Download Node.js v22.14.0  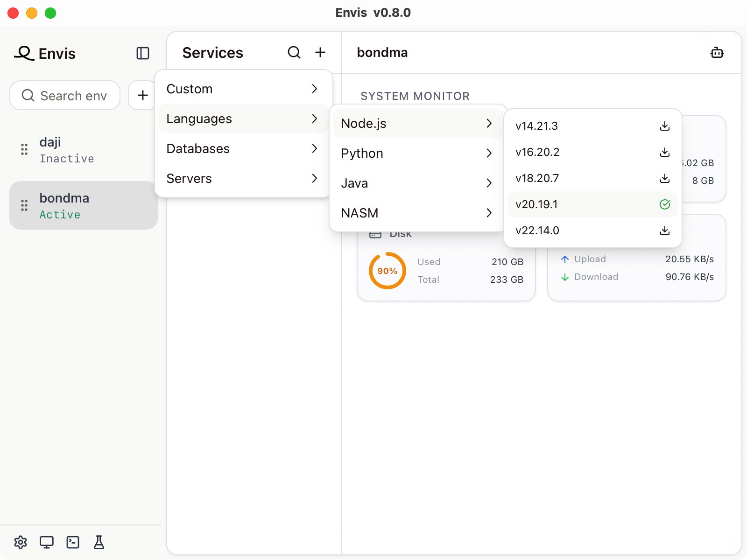tap(665, 231)
